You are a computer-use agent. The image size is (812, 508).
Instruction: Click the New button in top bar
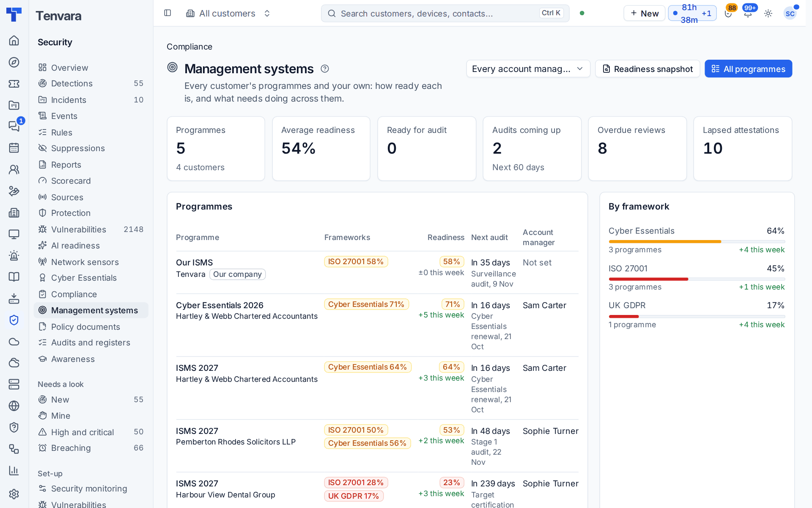pyautogui.click(x=644, y=14)
